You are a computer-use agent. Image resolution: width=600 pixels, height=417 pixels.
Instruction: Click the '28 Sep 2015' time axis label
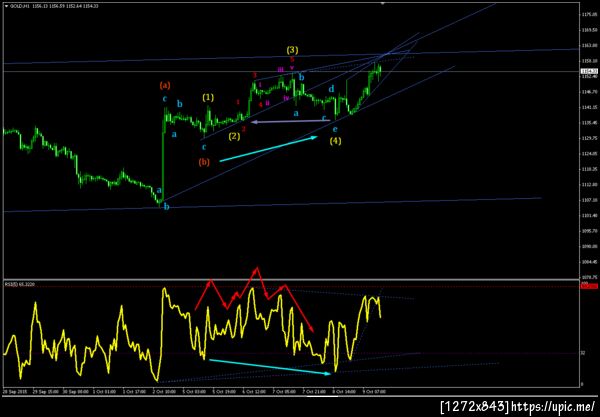pyautogui.click(x=14, y=392)
